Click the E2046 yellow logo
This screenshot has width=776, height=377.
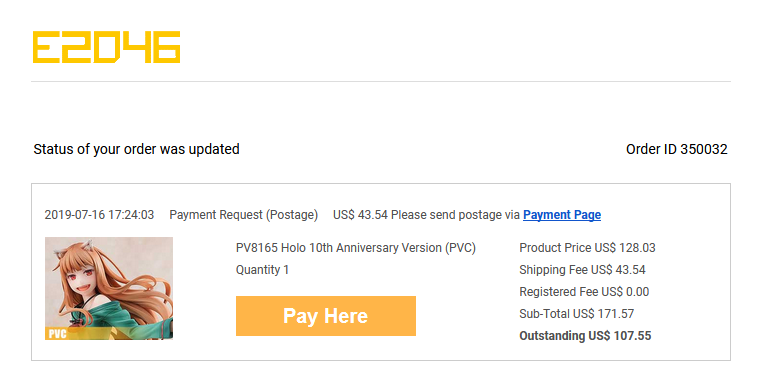tap(106, 47)
